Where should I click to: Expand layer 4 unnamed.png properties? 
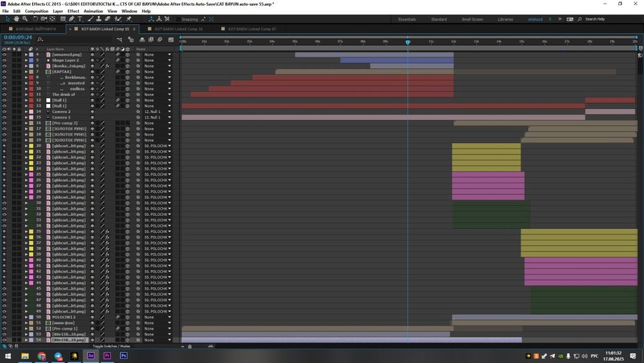(x=26, y=54)
